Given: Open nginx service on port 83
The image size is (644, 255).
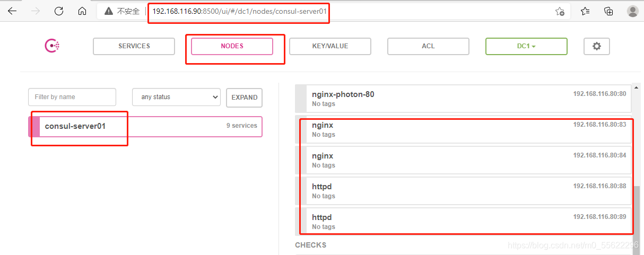Looking at the screenshot, I should pos(463,129).
